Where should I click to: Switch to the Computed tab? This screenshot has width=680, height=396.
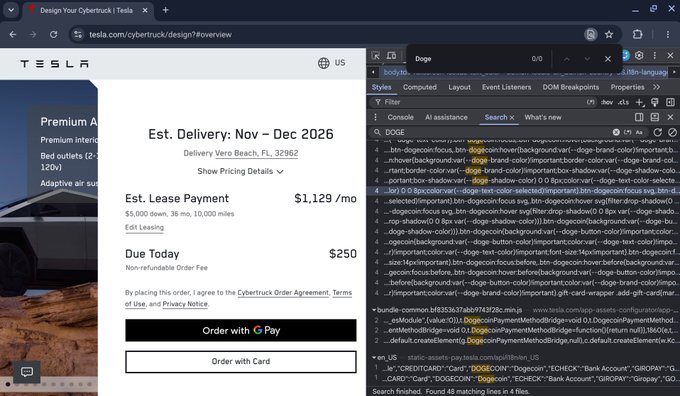(419, 87)
